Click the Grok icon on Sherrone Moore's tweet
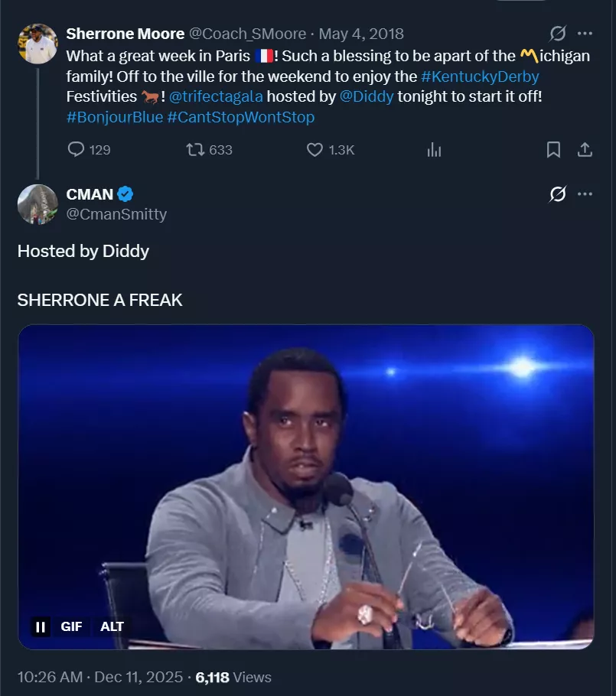Screen dimensions: 616x696 (x=558, y=34)
